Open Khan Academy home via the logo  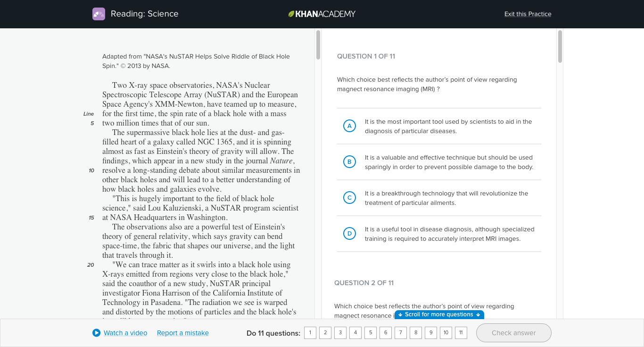(x=322, y=14)
